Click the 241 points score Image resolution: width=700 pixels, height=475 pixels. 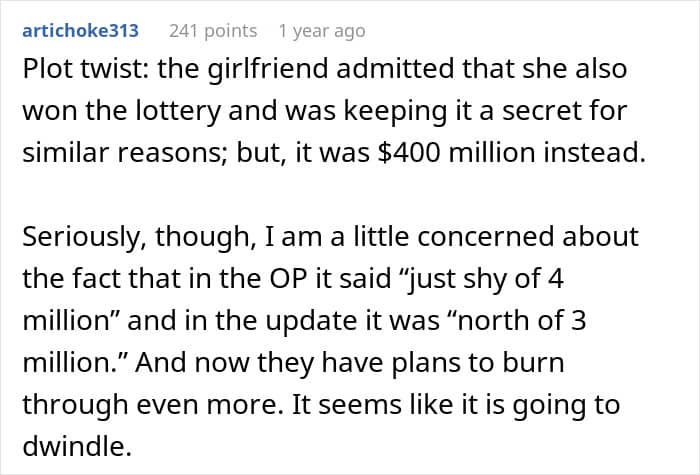click(213, 31)
